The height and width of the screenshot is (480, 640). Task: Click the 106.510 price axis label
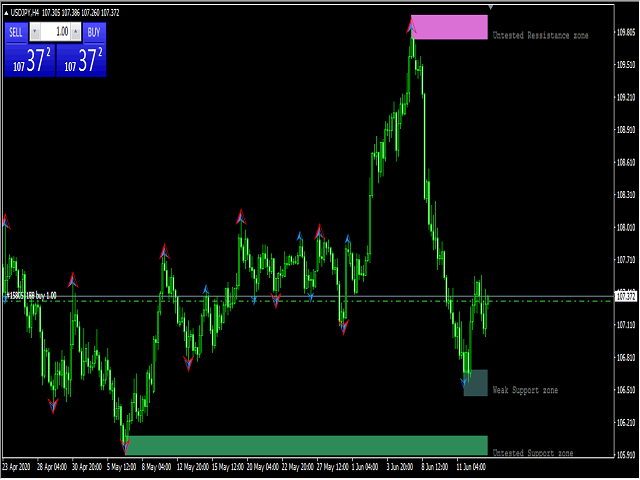click(x=625, y=390)
